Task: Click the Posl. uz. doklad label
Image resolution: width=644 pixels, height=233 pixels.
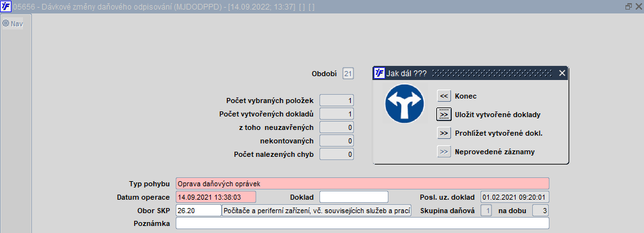Action: click(x=447, y=197)
